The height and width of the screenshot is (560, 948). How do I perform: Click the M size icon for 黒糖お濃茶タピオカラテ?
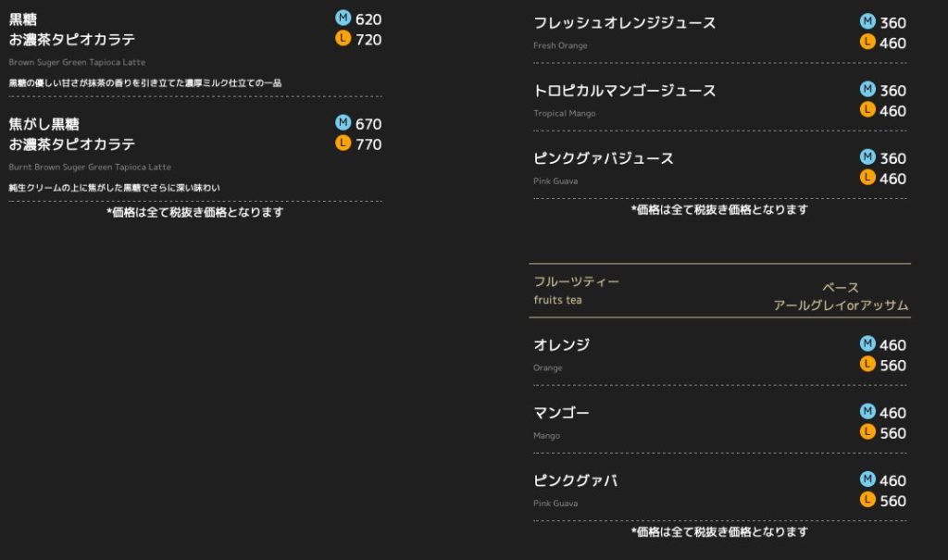coord(343,19)
